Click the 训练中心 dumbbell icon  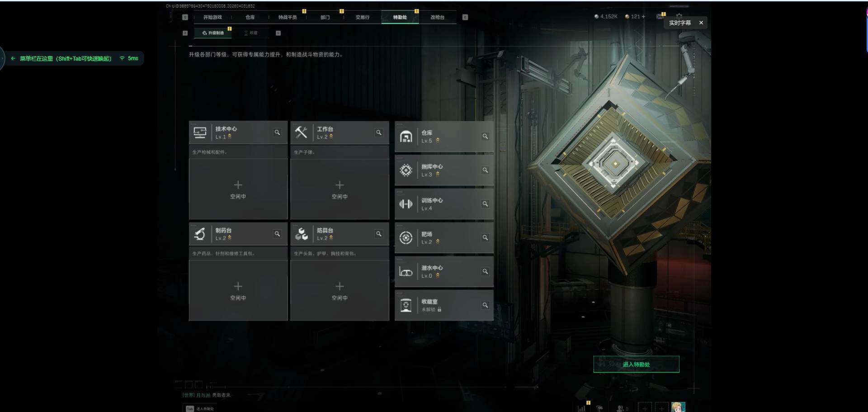coord(406,204)
